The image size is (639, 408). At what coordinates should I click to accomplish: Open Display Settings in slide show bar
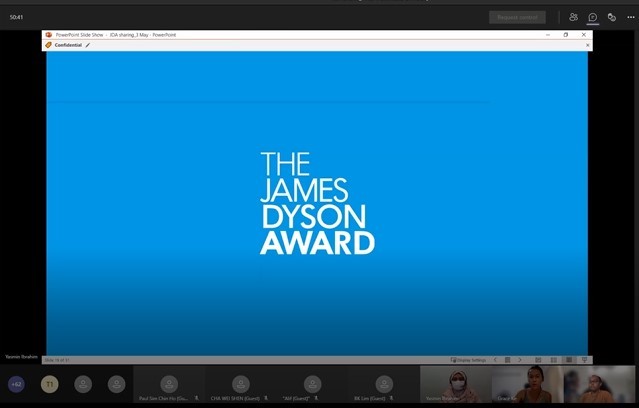point(468,360)
